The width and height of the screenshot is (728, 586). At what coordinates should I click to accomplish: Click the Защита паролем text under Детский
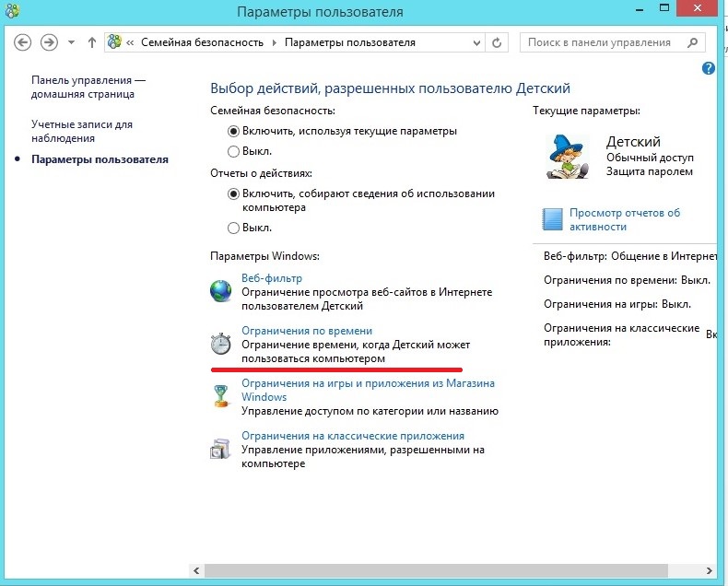tap(650, 171)
